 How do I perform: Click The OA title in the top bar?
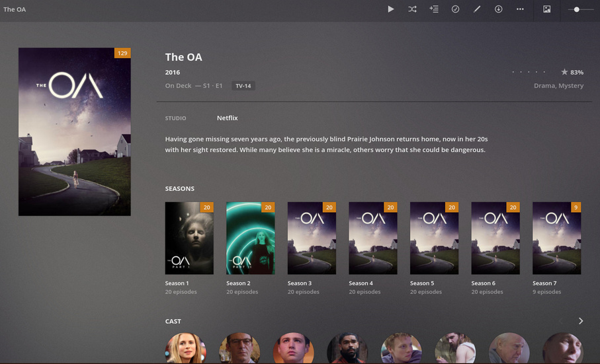click(x=15, y=9)
